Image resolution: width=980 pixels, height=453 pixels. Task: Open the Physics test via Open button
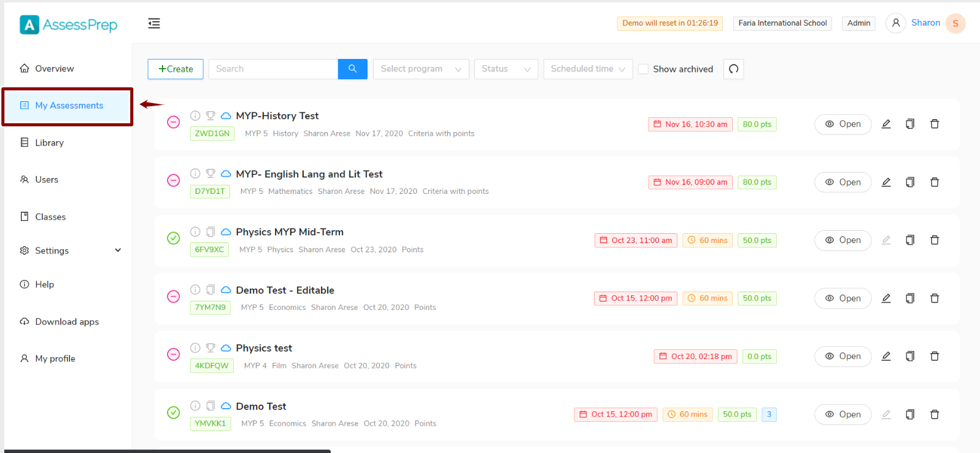843,356
